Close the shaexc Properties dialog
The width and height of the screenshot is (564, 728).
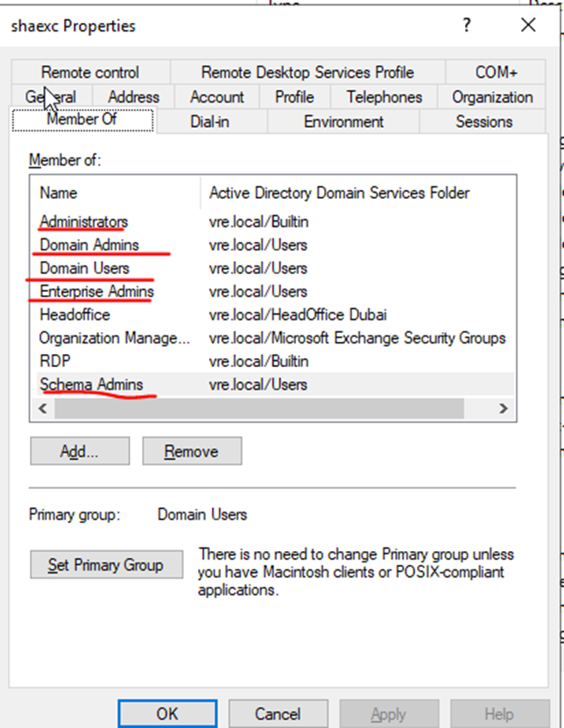pyautogui.click(x=528, y=25)
